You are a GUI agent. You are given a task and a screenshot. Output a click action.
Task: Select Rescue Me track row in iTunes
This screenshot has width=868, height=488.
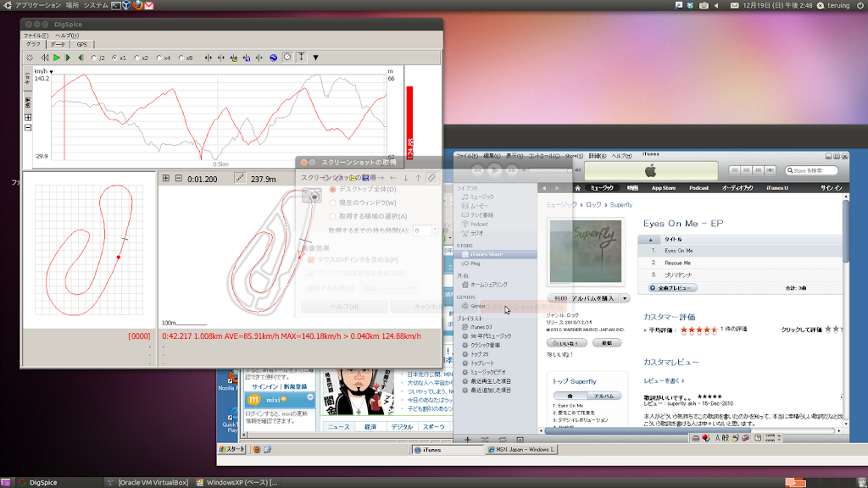coord(740,263)
